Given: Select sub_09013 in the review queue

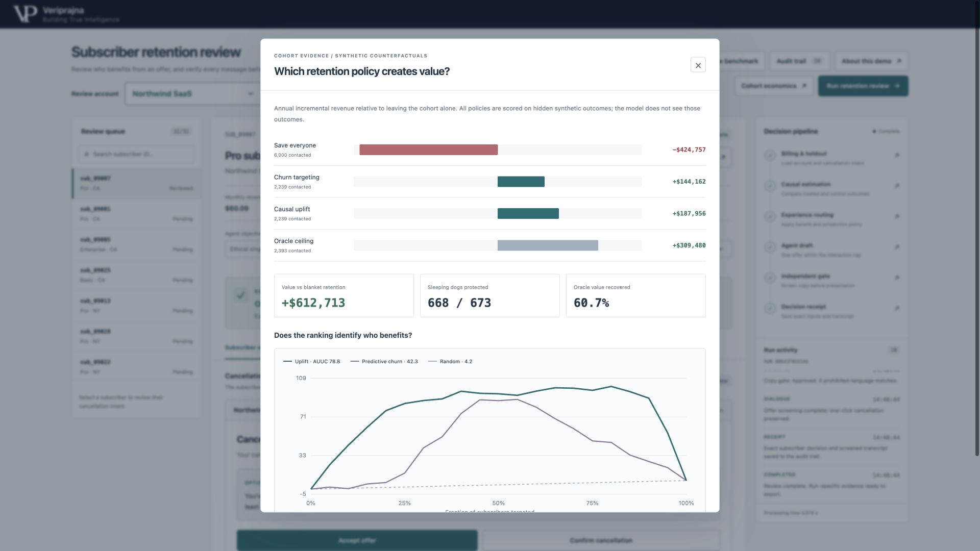Looking at the screenshot, I should tap(136, 306).
